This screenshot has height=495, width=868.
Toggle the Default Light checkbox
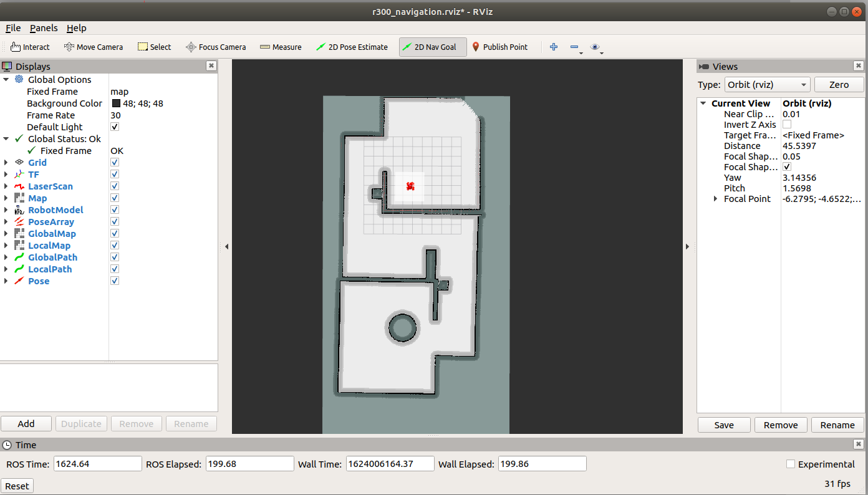(115, 127)
